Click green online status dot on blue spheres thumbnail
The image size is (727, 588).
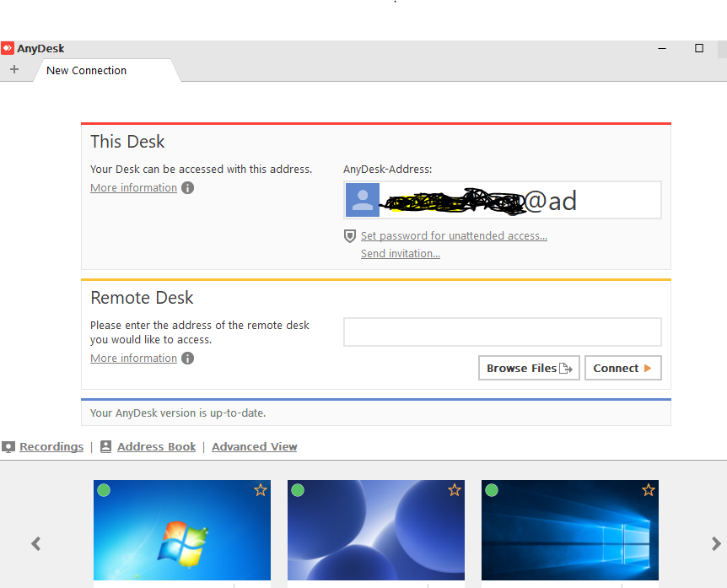click(x=298, y=490)
